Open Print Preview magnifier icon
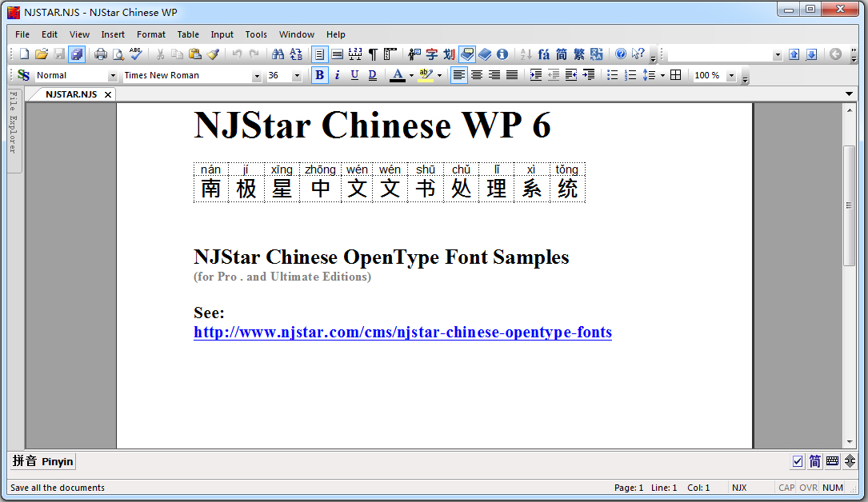Screen dimensions: 868x502 click(118, 54)
